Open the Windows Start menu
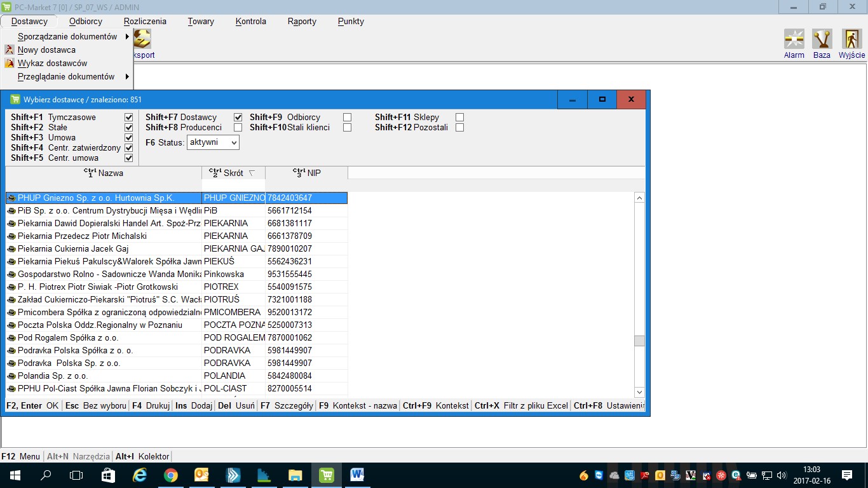 15,475
